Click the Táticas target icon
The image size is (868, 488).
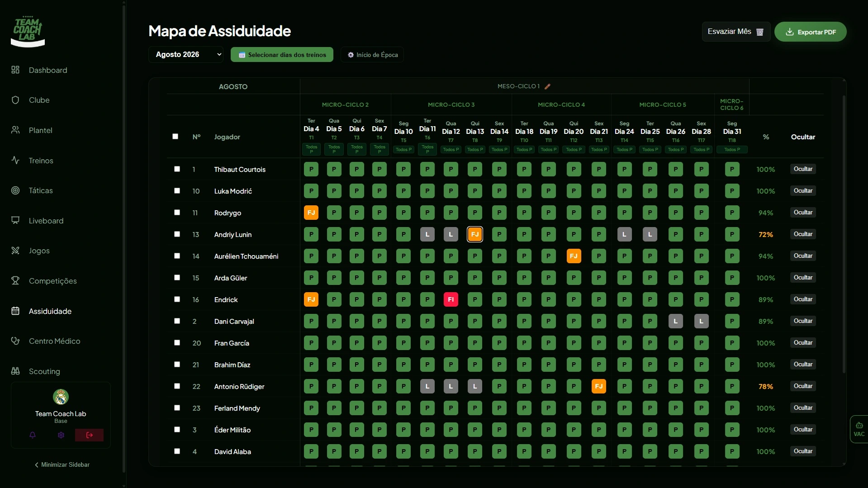click(15, 190)
